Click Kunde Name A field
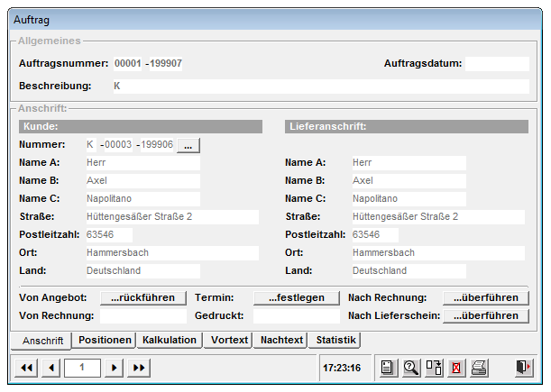Image resolution: width=551 pixels, height=392 pixels. tap(143, 163)
